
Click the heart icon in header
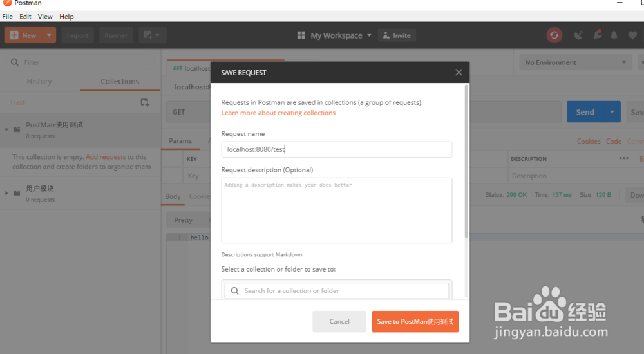point(632,35)
